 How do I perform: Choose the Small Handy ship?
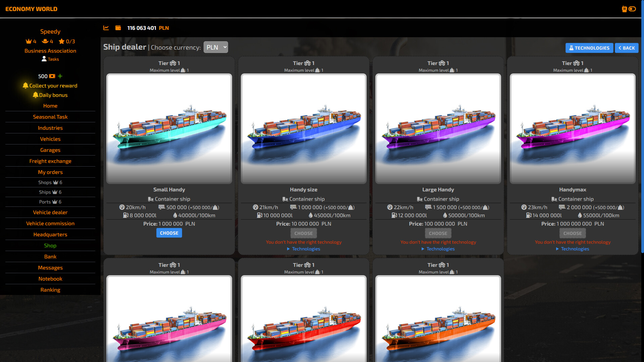click(169, 233)
